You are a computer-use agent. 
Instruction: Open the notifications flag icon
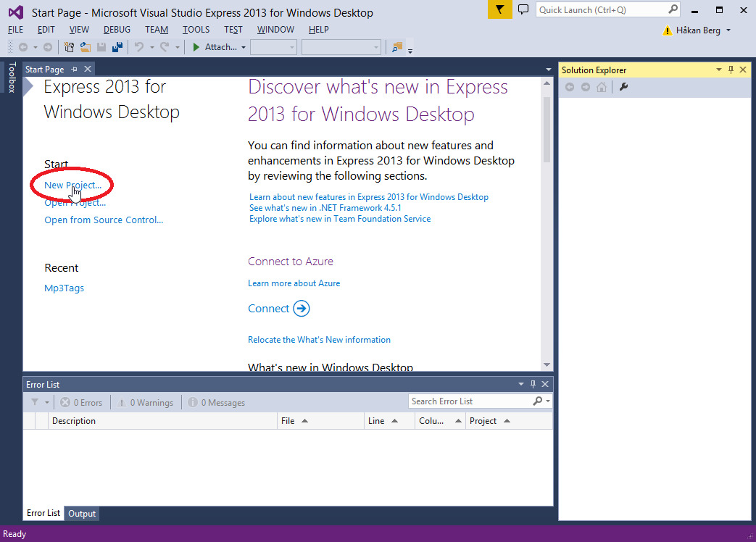coord(500,9)
